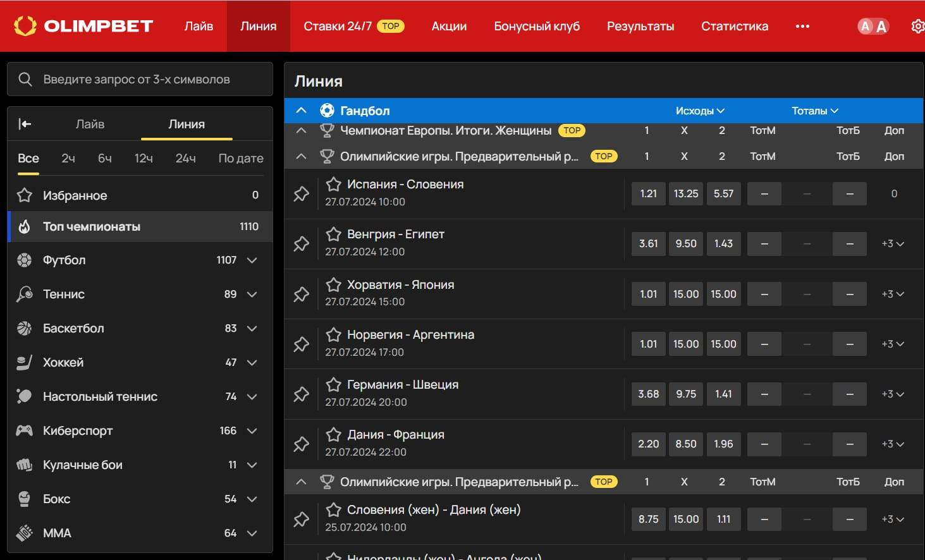Screen dimensions: 925x560
Task: Favorite the Хорватия - Япония match
Action: [x=333, y=284]
